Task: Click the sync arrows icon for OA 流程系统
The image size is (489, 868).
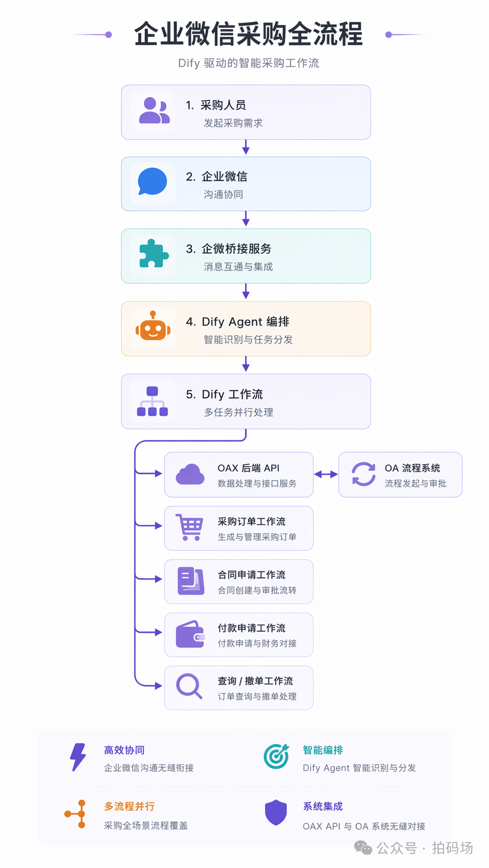Action: point(363,474)
